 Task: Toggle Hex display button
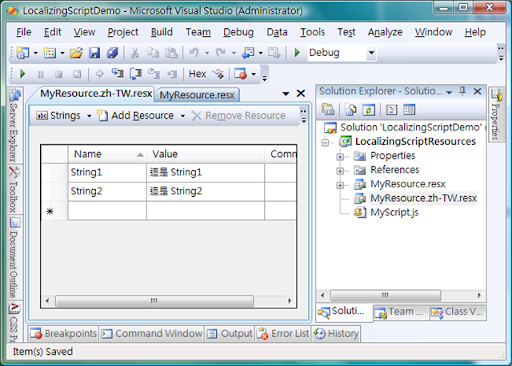[x=197, y=74]
